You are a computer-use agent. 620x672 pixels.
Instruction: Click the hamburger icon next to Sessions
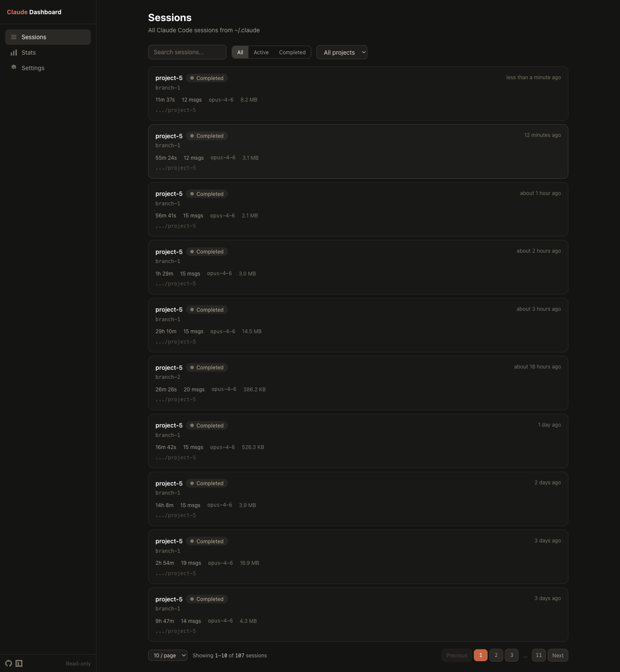(14, 37)
